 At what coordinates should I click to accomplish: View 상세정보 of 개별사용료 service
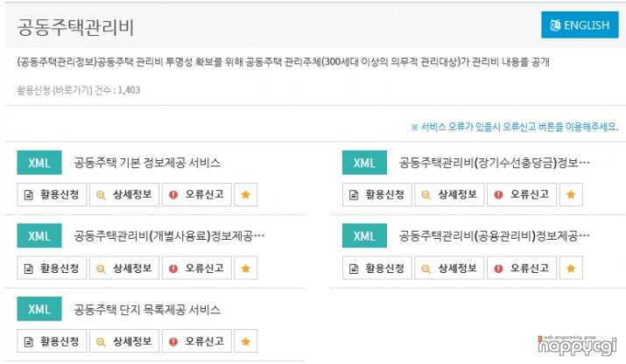click(x=124, y=269)
